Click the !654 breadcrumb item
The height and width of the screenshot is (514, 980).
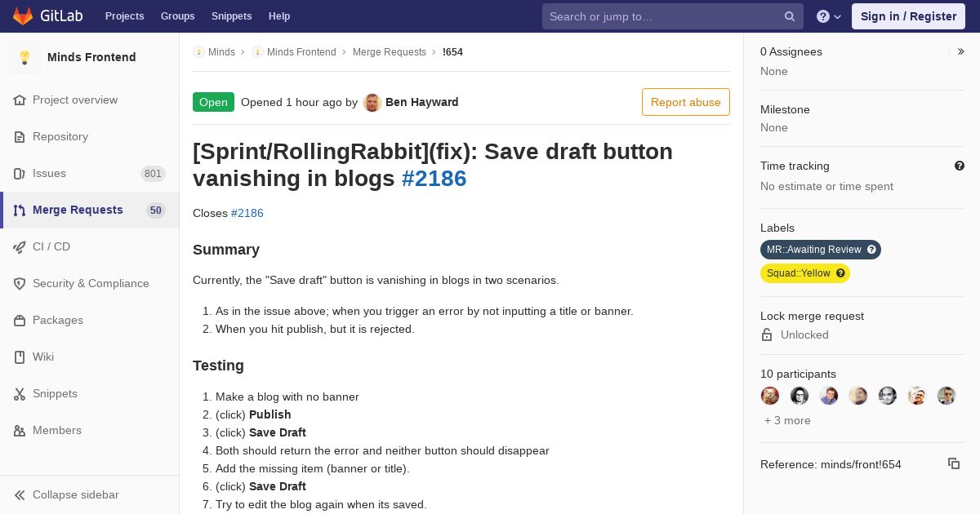point(452,52)
